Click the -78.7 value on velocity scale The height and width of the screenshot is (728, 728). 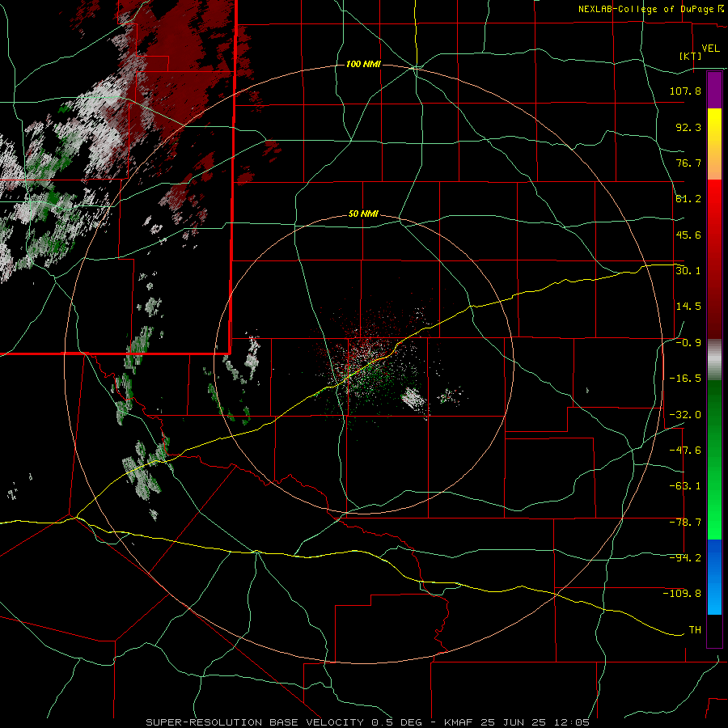click(685, 523)
